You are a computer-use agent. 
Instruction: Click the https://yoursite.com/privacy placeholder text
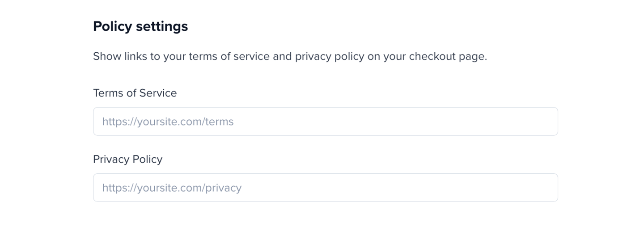pyautogui.click(x=172, y=188)
